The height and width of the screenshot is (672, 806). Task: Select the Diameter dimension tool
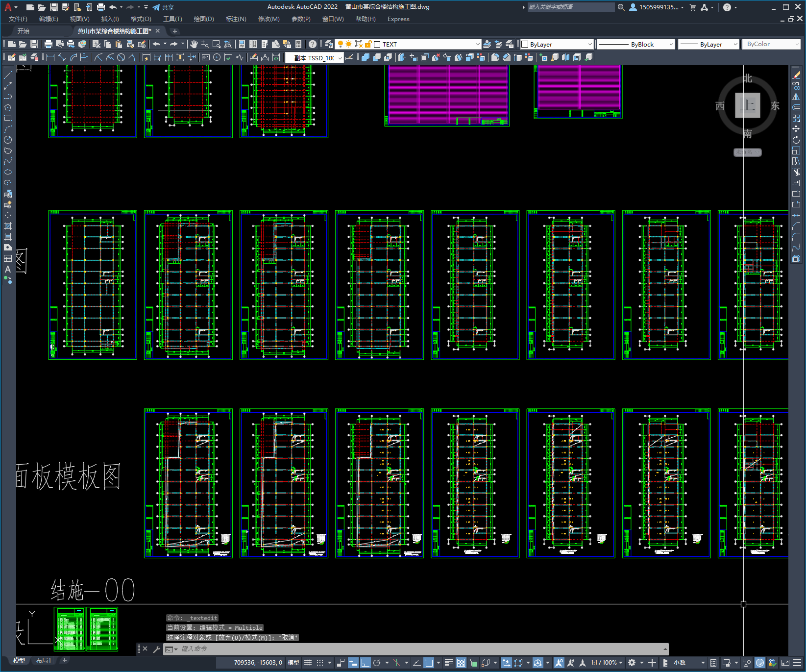click(x=121, y=57)
